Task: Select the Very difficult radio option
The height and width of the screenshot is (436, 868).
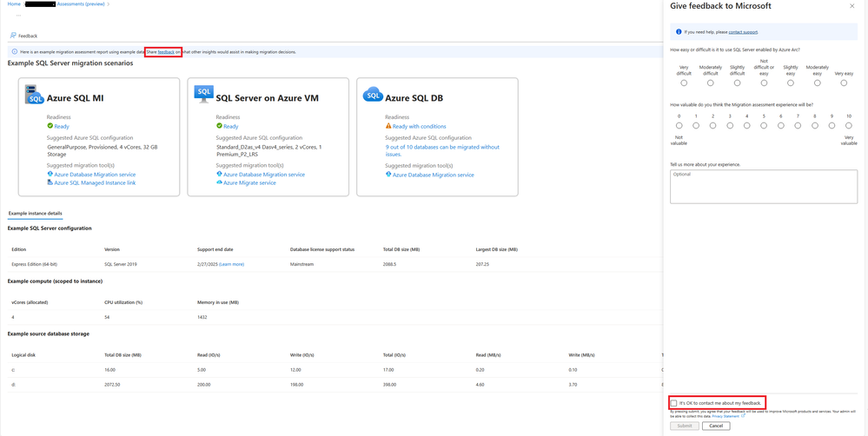Action: 684,83
